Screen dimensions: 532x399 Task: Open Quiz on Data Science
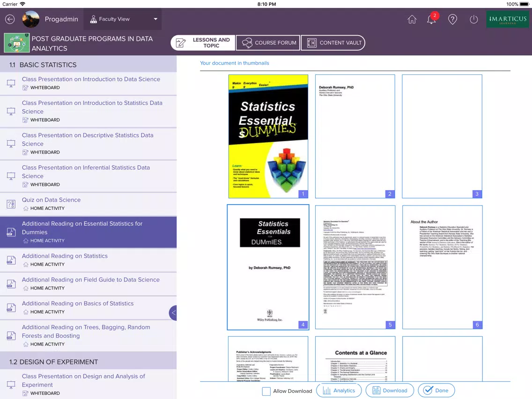pos(88,204)
